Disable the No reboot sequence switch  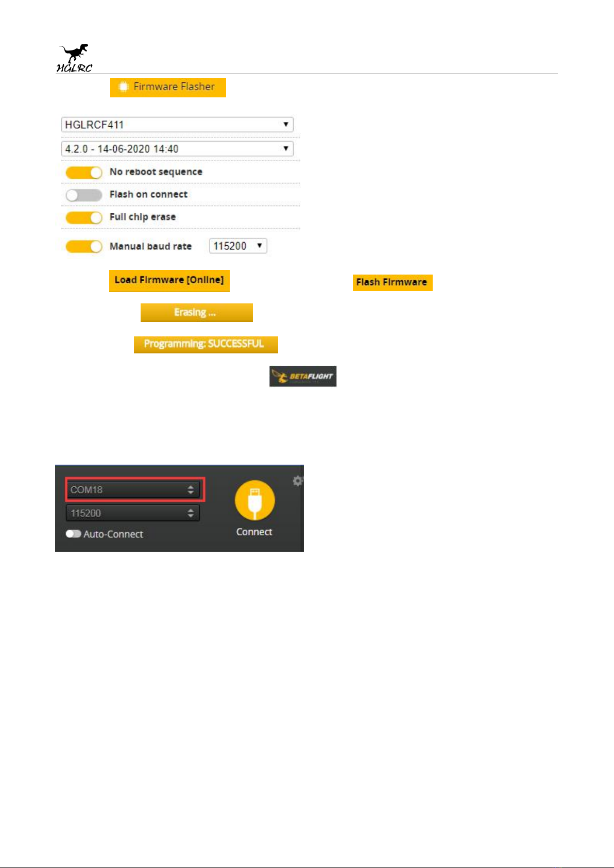click(x=83, y=173)
